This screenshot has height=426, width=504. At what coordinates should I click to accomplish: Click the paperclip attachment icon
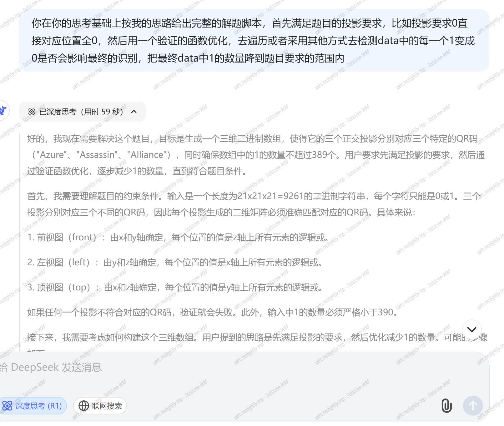pyautogui.click(x=446, y=406)
